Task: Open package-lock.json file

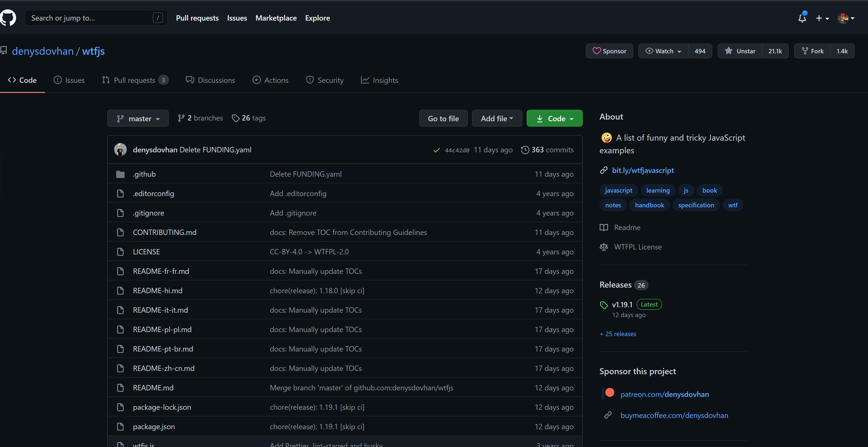Action: coord(162,407)
